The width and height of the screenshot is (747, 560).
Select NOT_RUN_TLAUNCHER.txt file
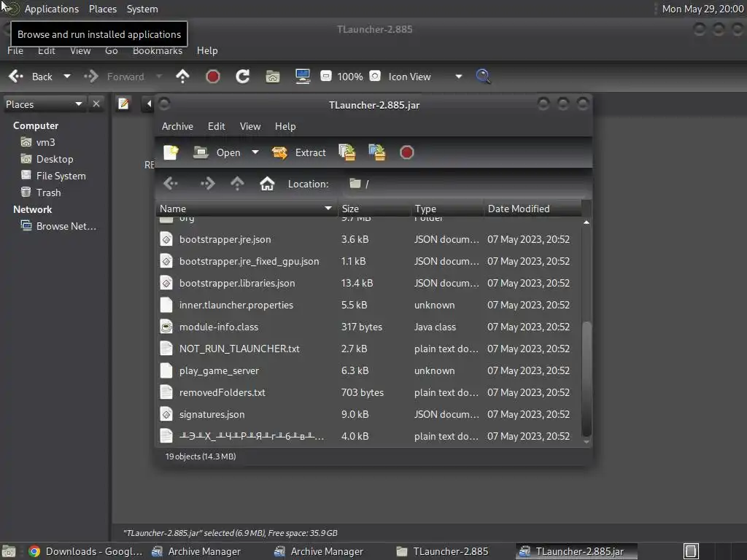368,349
